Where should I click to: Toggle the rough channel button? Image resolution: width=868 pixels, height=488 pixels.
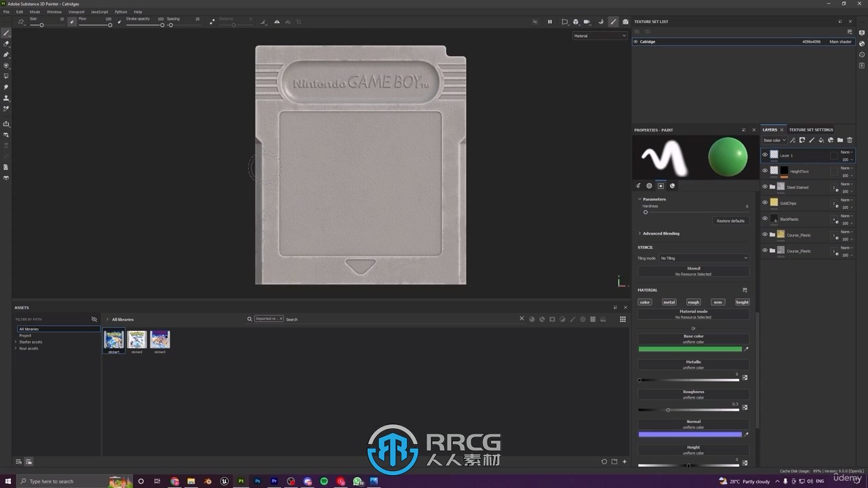[693, 302]
